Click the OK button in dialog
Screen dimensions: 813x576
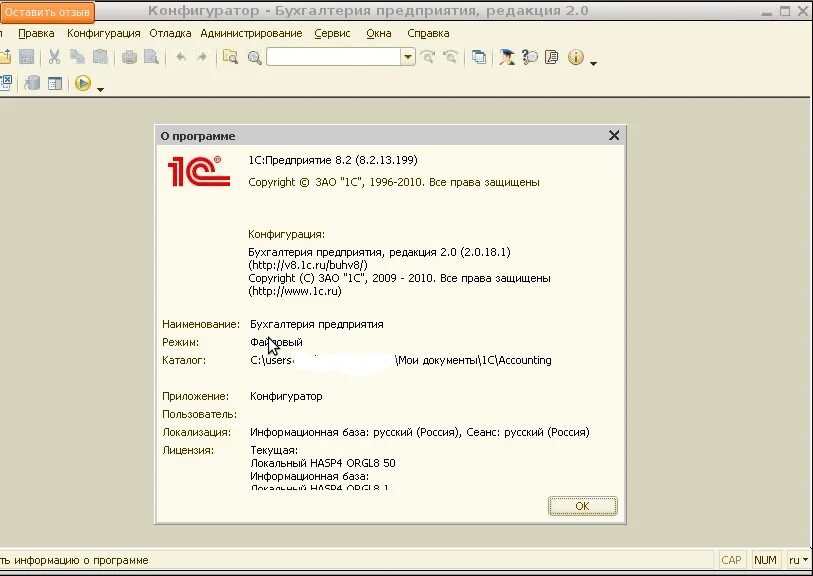(x=583, y=506)
